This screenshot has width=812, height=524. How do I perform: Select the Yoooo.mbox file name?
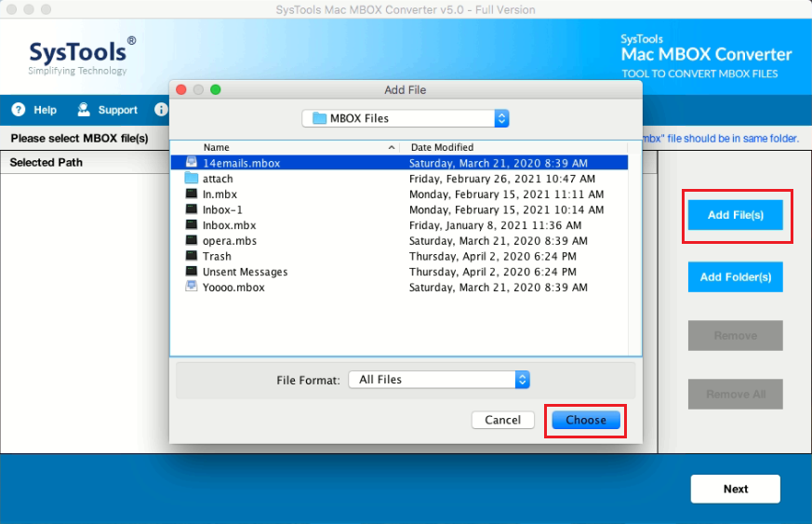[233, 288]
